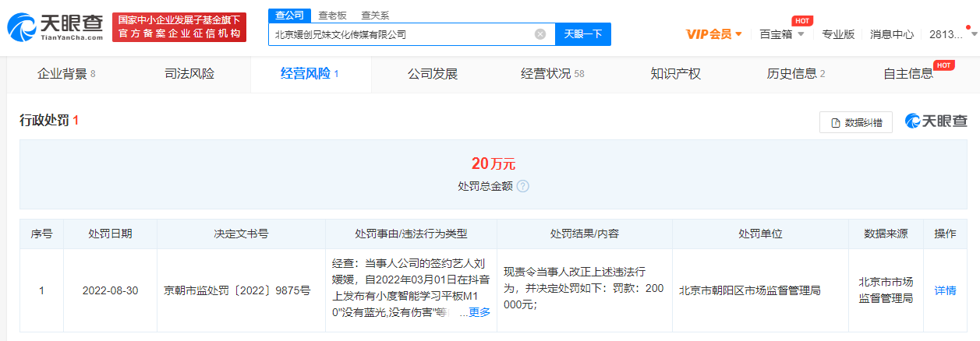Open the VIP会员 dropdown
Viewport: 980px width, 341px height.
(x=713, y=34)
